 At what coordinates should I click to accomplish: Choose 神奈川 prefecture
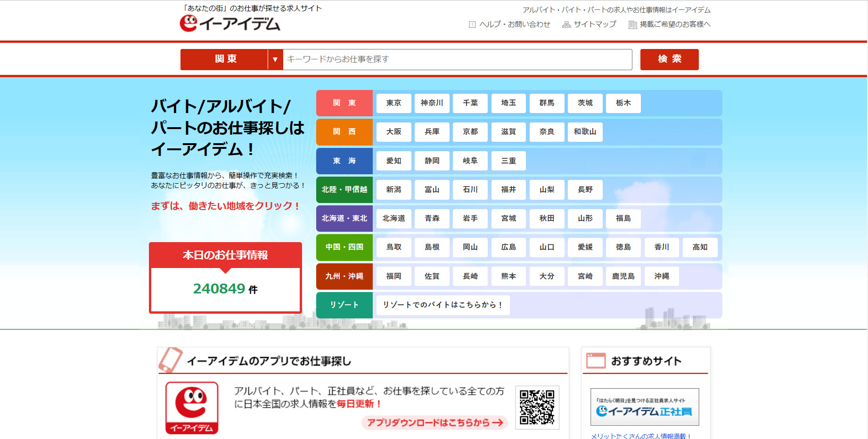pyautogui.click(x=432, y=103)
